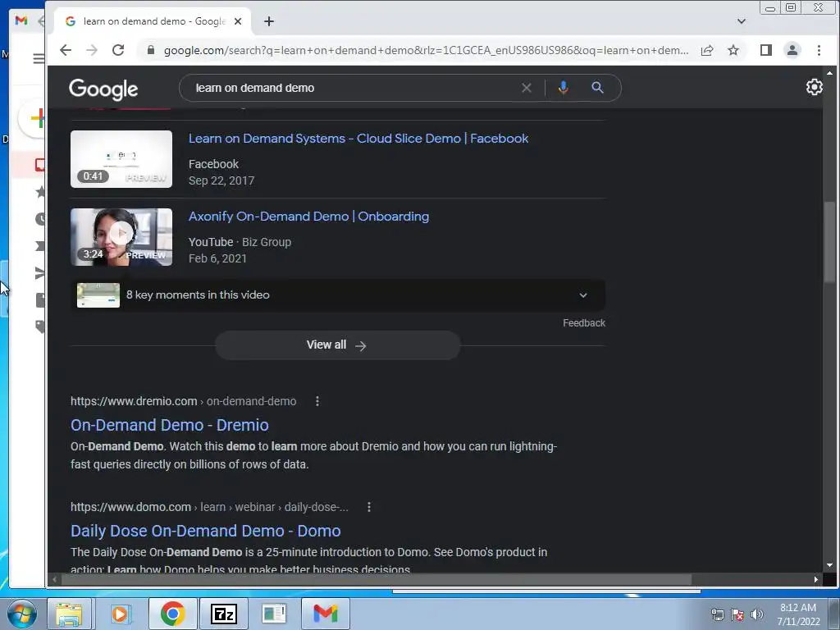Viewport: 840px width, 630px height.
Task: Launch Windows Media Player from taskbar
Action: pos(121,614)
